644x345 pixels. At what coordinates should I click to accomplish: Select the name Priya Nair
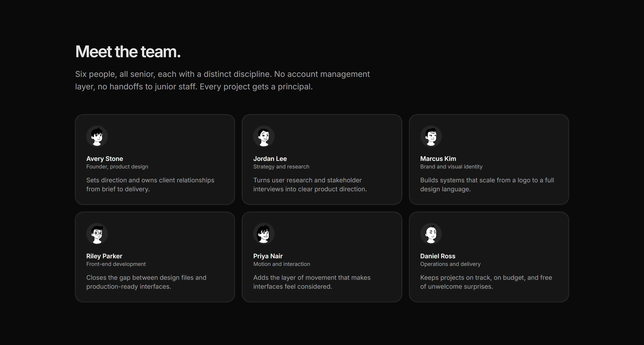(268, 256)
